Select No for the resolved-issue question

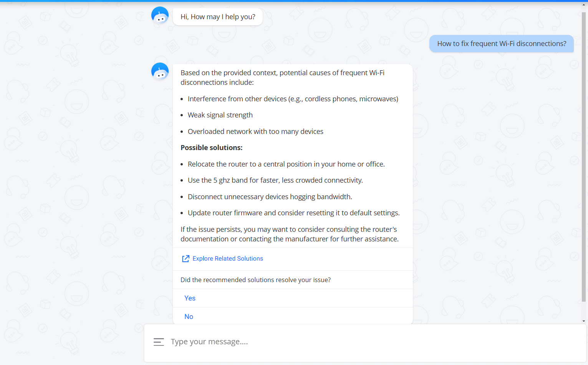pos(189,317)
